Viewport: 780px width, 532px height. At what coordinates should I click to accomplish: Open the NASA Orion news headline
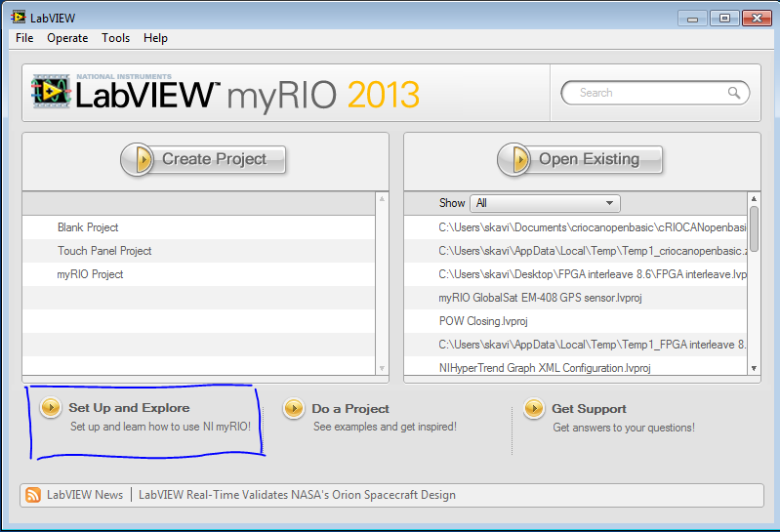tap(297, 495)
